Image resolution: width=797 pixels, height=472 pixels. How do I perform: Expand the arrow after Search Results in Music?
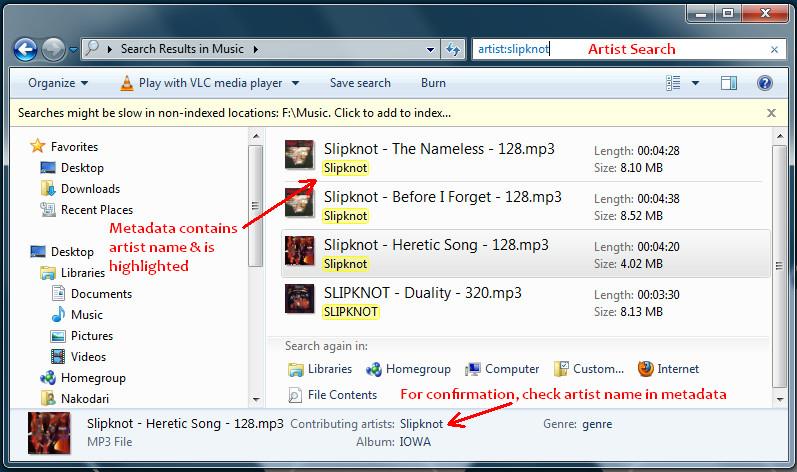point(256,49)
